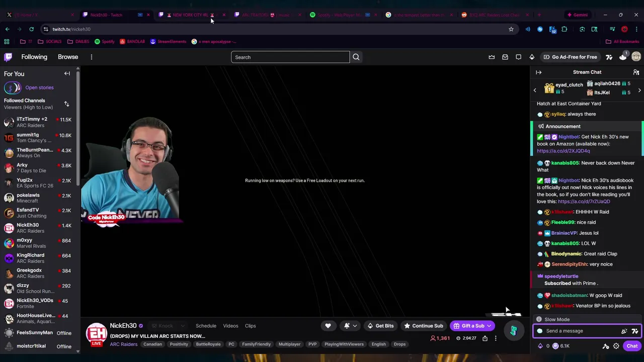This screenshot has width=644, height=362.
Task: Open chat settings gear
Action: coord(616,346)
